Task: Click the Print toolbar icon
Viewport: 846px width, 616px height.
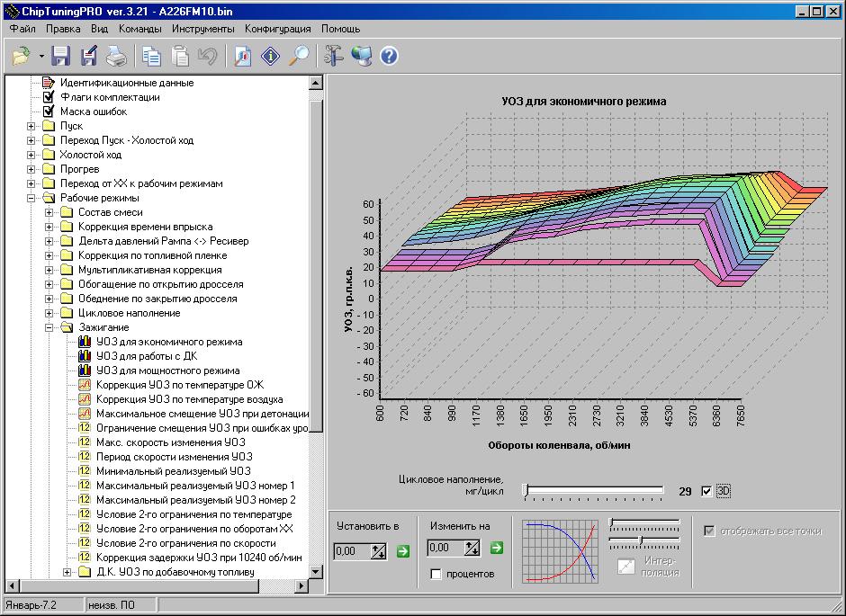Action: (117, 57)
